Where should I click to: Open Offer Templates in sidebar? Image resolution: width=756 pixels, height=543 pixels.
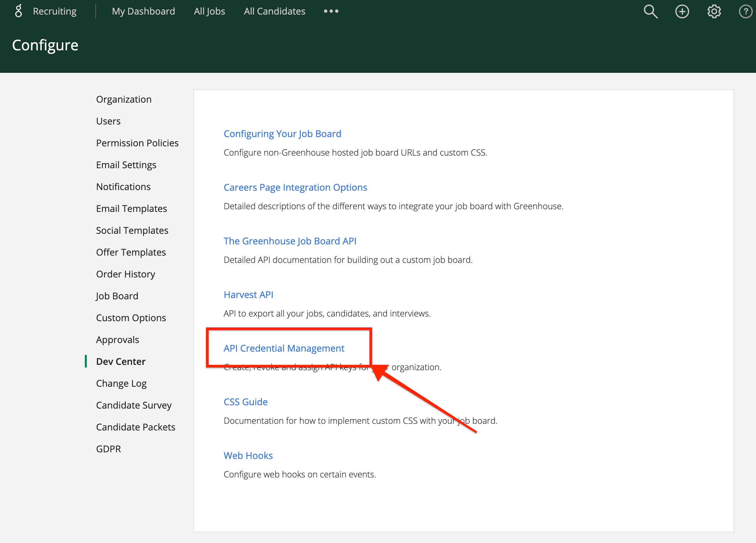pyautogui.click(x=131, y=252)
